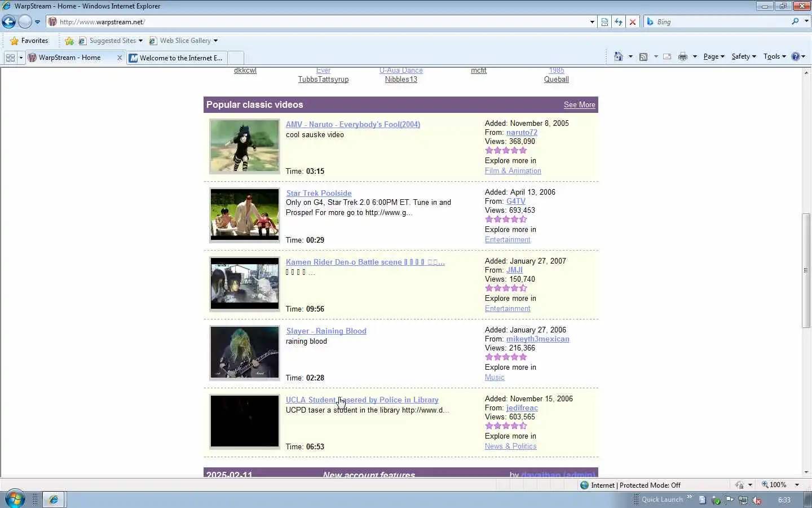Open the Slayer - Raining Blood video link
The image size is (812, 508).
click(x=326, y=331)
